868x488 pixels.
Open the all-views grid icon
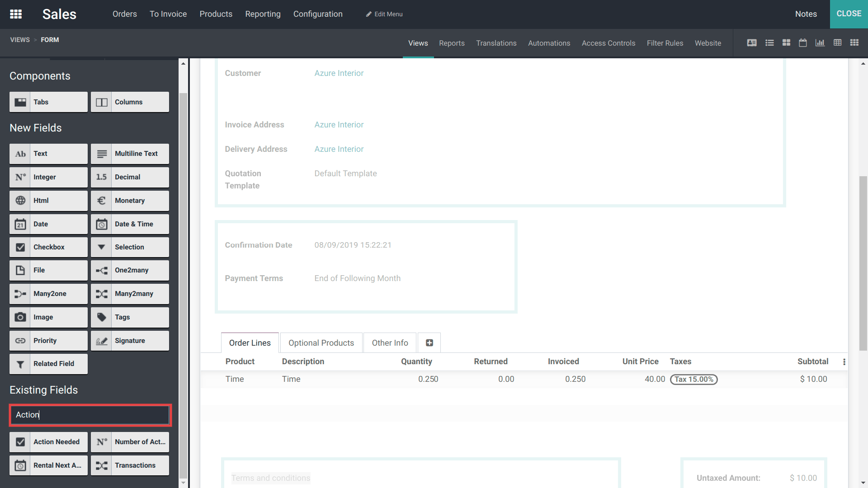(x=854, y=42)
